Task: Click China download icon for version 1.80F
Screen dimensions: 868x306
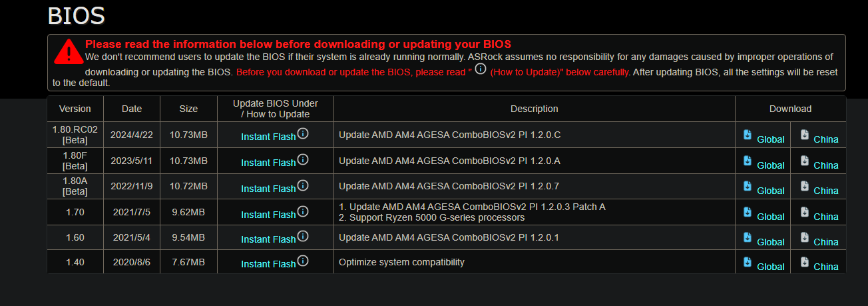Action: pos(805,161)
